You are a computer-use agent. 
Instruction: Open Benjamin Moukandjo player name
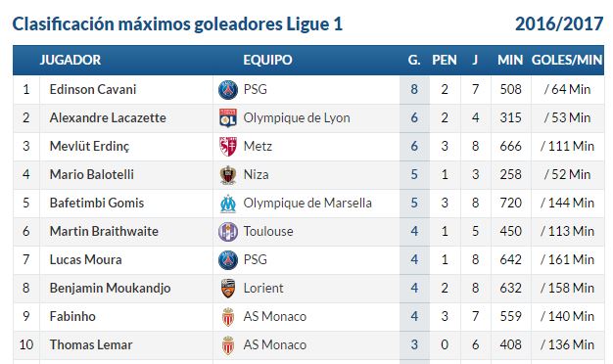click(x=110, y=289)
